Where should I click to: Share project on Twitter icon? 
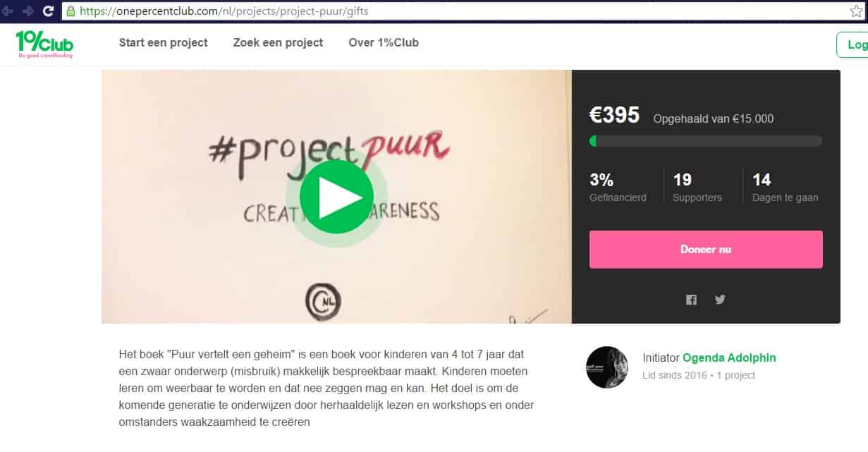720,299
